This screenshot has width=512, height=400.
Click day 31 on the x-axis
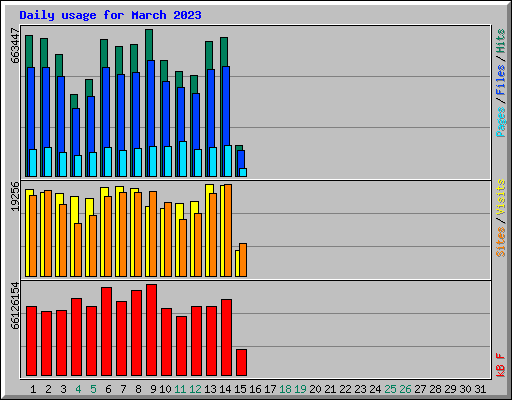pyautogui.click(x=480, y=389)
